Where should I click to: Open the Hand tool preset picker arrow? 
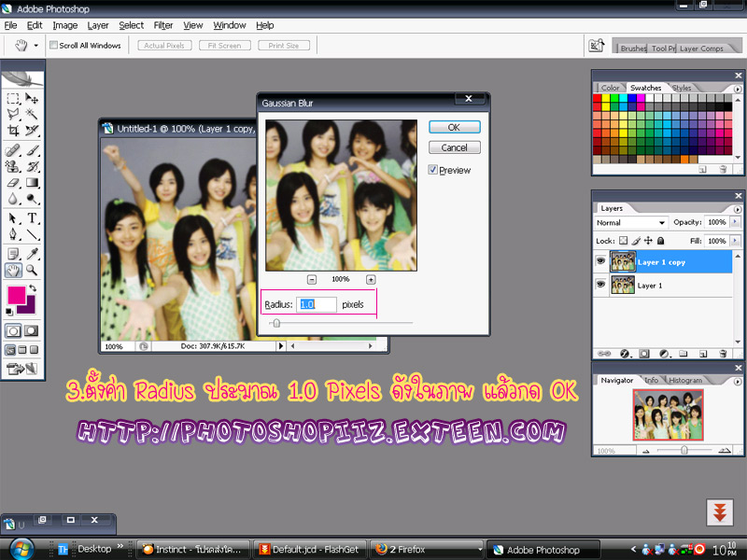point(35,46)
